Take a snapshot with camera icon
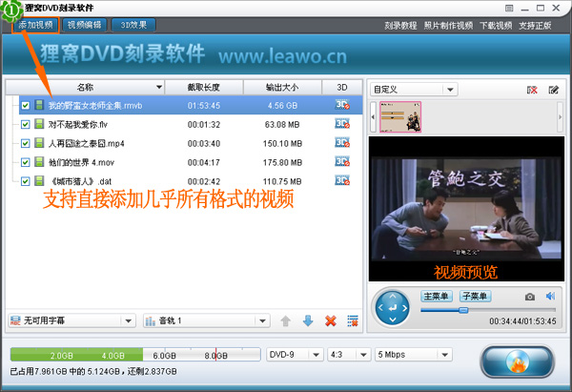 [x=530, y=297]
